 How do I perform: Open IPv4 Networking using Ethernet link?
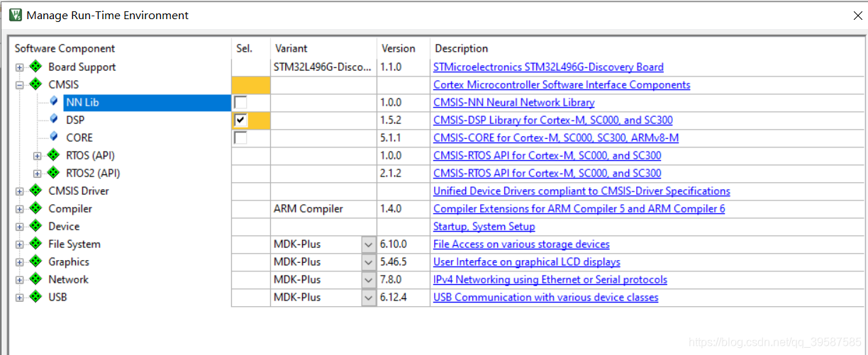coord(550,280)
